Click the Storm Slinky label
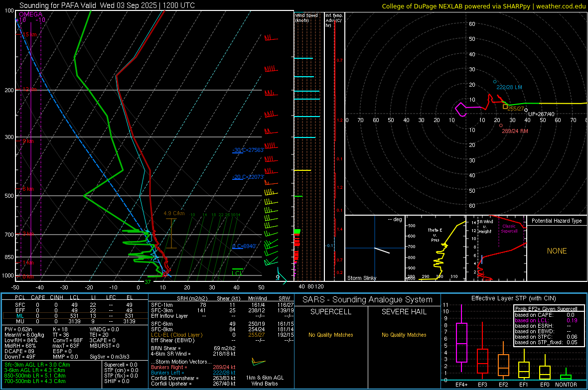This screenshot has width=588, height=390. point(361,278)
